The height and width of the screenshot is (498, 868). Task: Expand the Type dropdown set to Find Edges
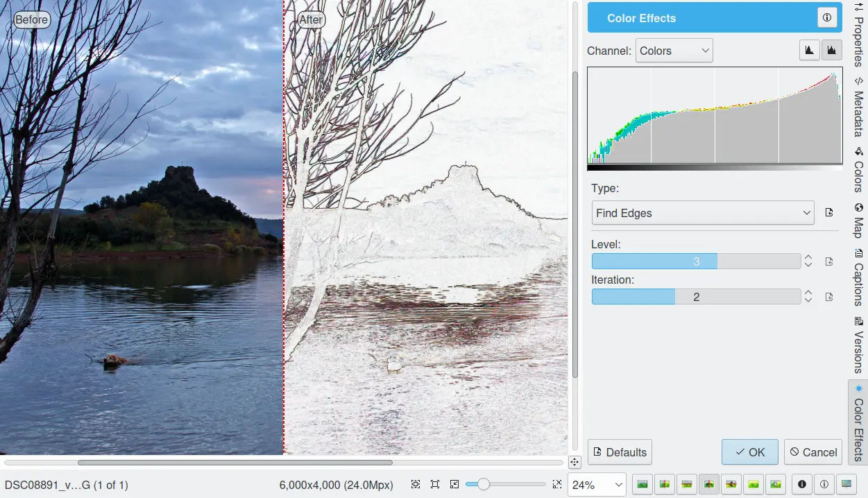tap(702, 213)
